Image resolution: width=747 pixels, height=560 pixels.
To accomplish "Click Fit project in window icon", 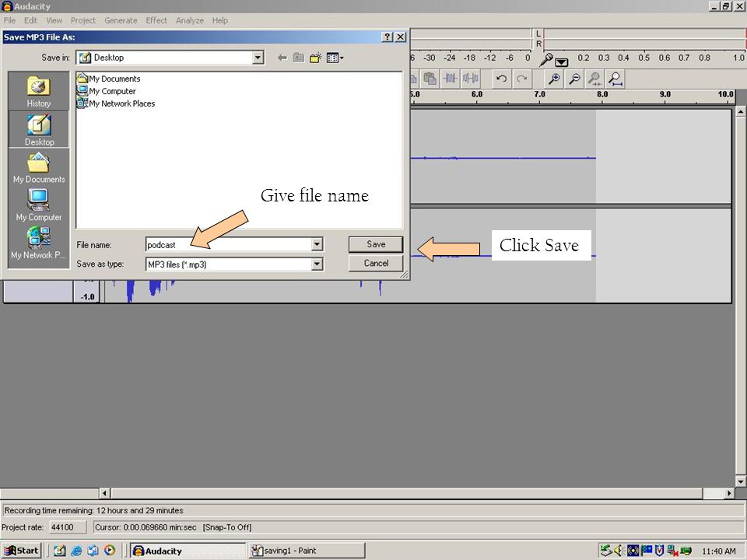I will [615, 79].
